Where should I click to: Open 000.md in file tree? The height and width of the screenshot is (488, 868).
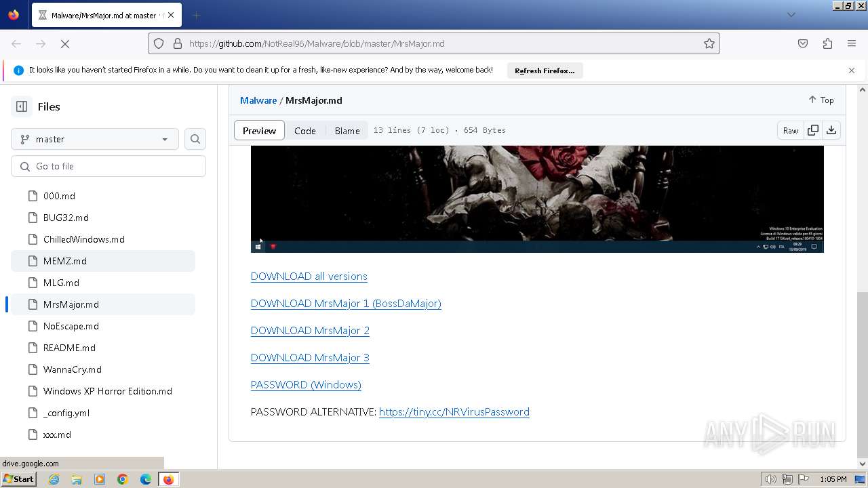point(103,196)
